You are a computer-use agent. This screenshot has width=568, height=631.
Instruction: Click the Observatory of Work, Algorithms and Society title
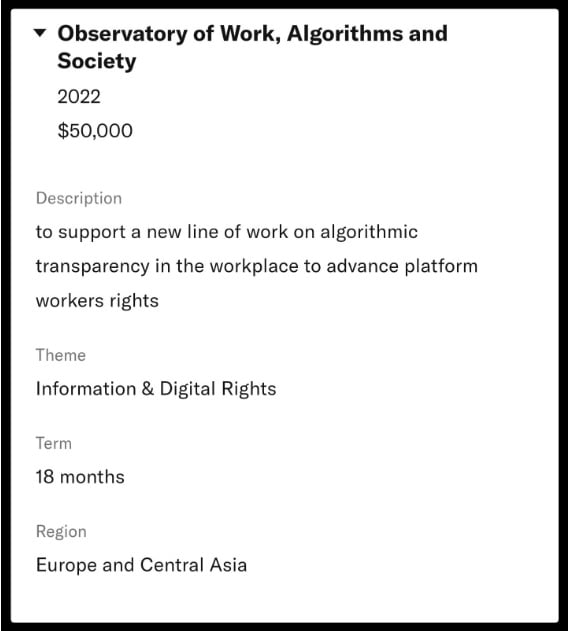pos(252,47)
